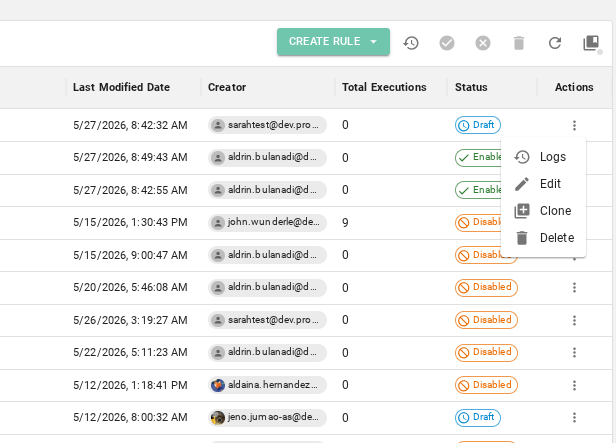Screen dimensions: 616x443
Task: Open actions menu for 5:11:23 AM row
Action: click(x=574, y=352)
